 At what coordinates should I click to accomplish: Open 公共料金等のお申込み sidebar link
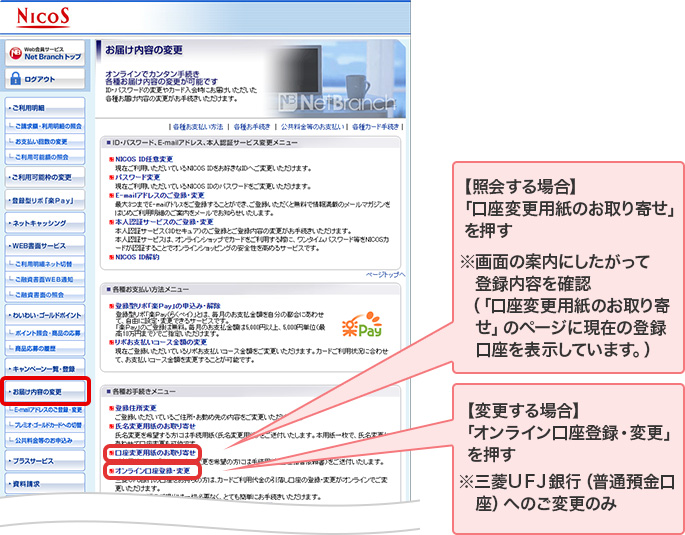pos(45,441)
